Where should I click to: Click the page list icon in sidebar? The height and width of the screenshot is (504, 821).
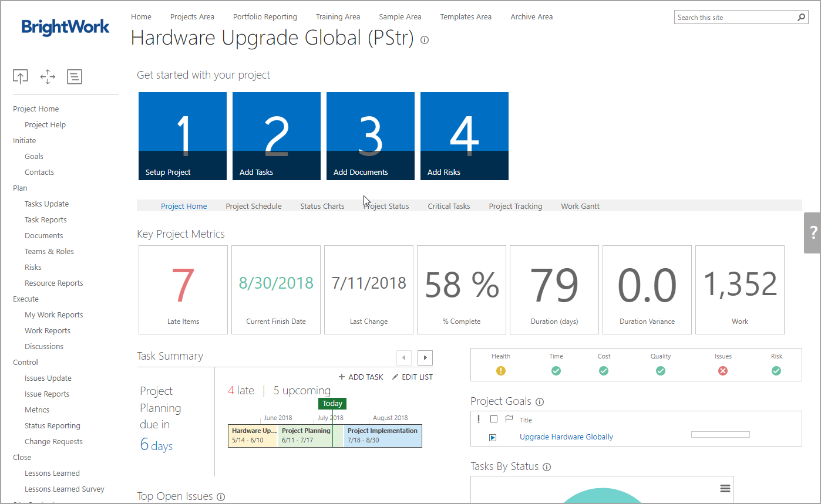75,76
